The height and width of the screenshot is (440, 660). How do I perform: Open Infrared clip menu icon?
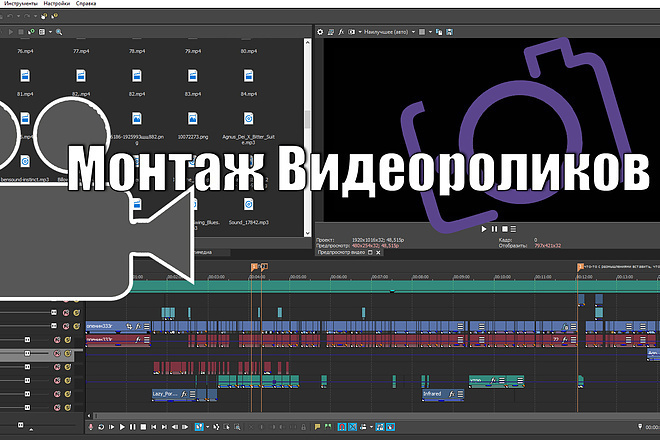460,394
